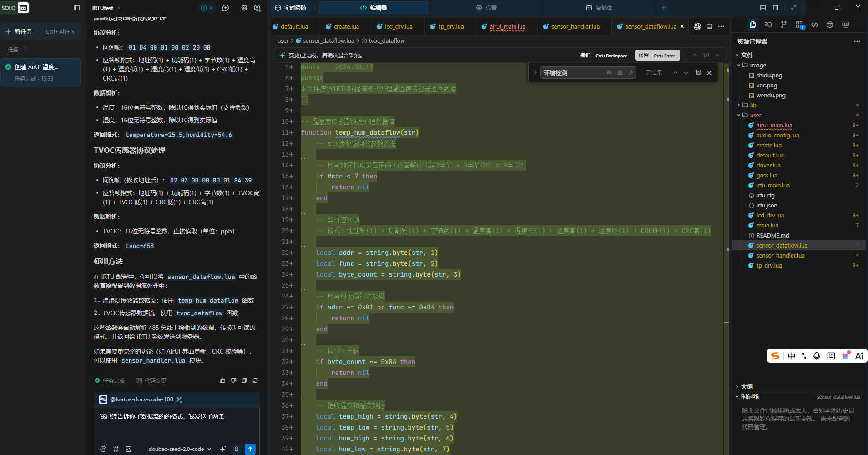Viewport: 868px width, 455px height.
Task: Copy the chat response
Action: tap(244, 380)
